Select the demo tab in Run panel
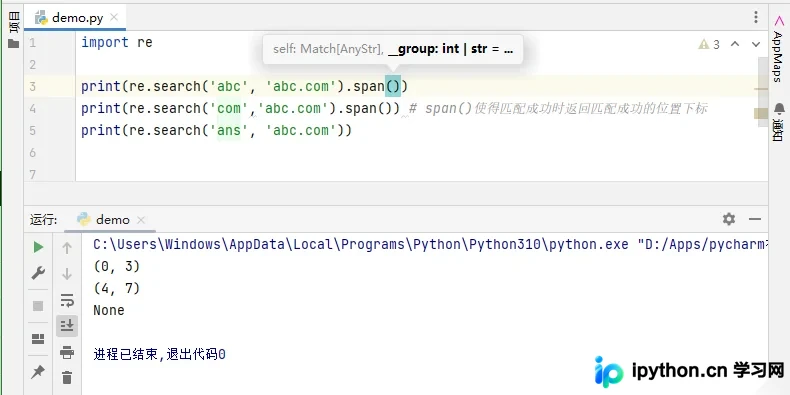 click(x=111, y=220)
